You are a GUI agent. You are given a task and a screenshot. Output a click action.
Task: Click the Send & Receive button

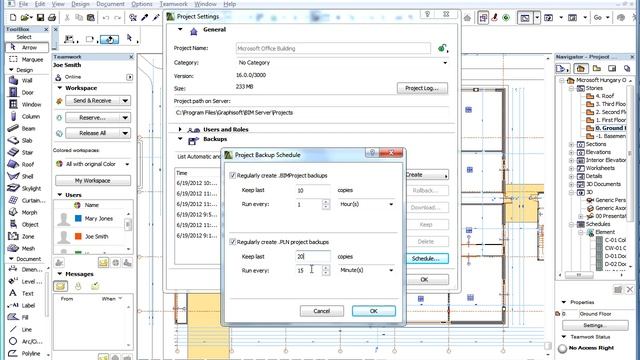click(x=92, y=100)
